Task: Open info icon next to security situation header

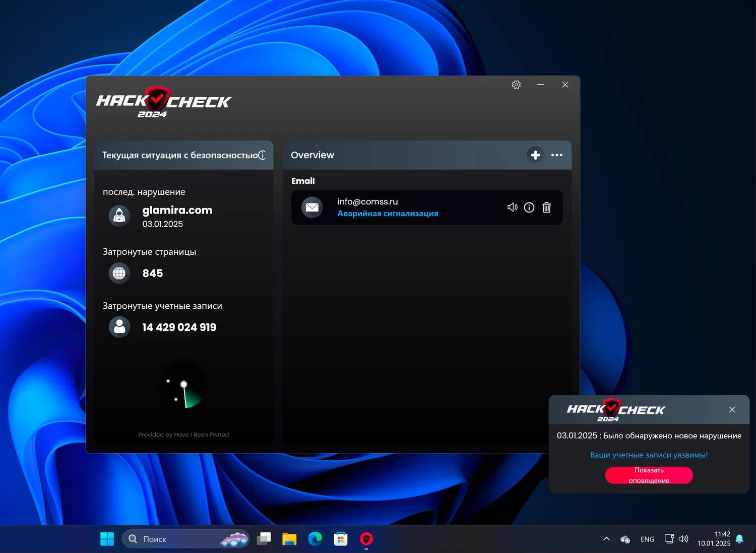Action: pyautogui.click(x=262, y=155)
